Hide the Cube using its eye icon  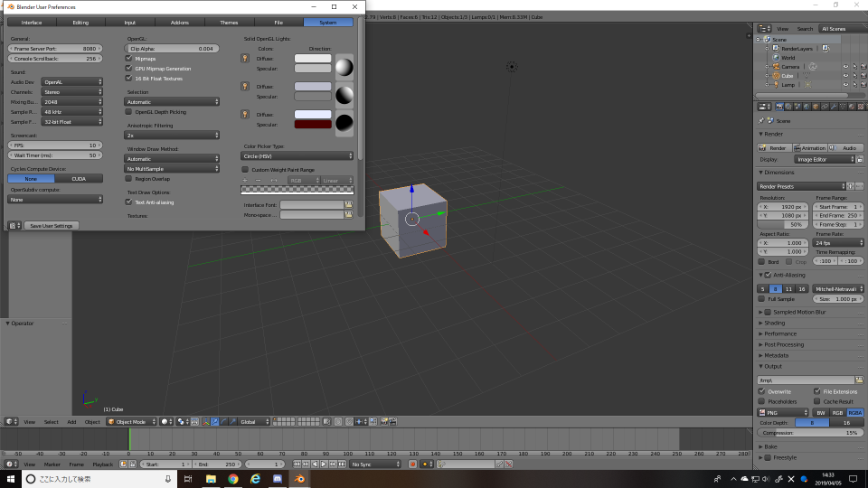(x=845, y=76)
